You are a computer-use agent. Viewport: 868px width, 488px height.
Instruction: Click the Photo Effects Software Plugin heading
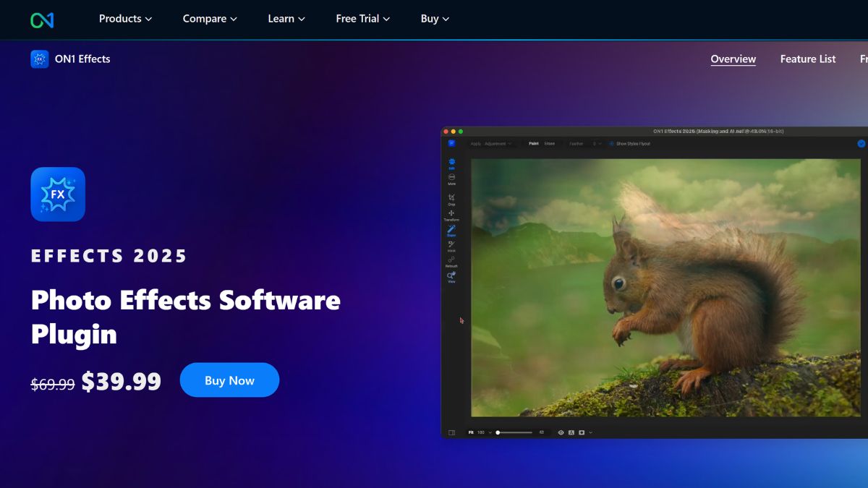186,317
